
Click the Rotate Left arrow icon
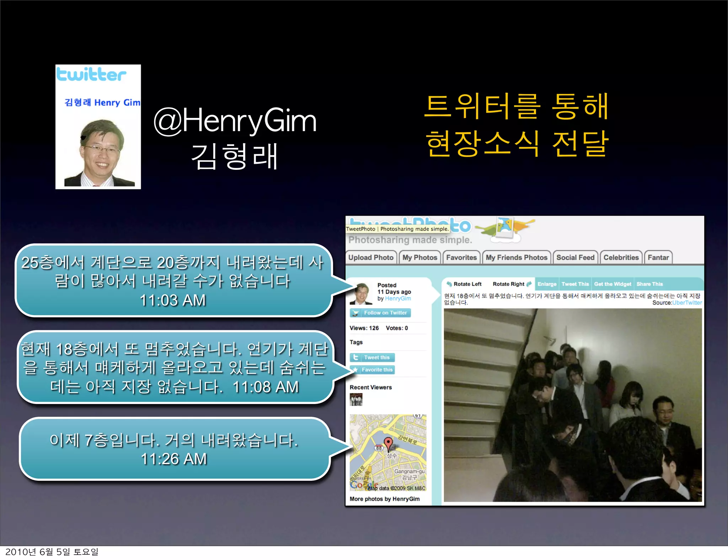coord(449,284)
